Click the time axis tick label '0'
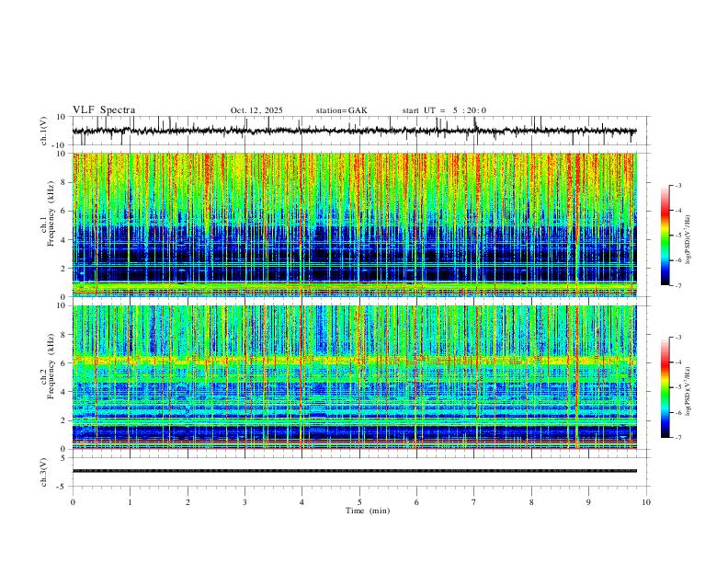The width and height of the screenshot is (728, 563). (x=73, y=502)
